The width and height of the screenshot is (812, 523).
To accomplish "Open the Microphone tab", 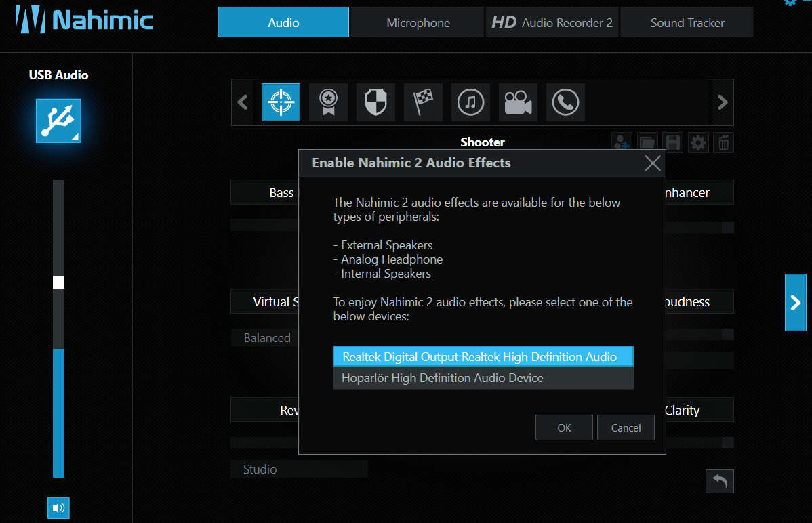I will click(418, 22).
